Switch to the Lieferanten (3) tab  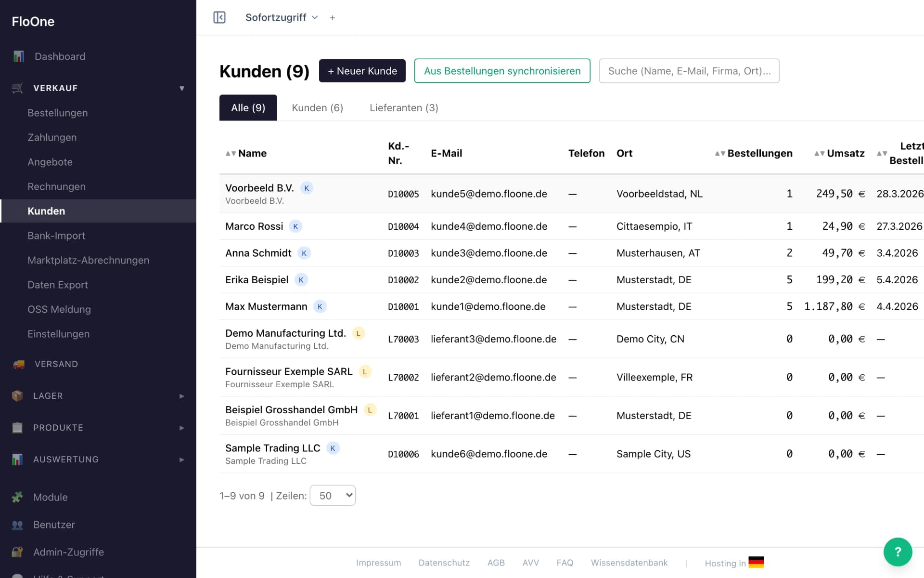coord(404,108)
